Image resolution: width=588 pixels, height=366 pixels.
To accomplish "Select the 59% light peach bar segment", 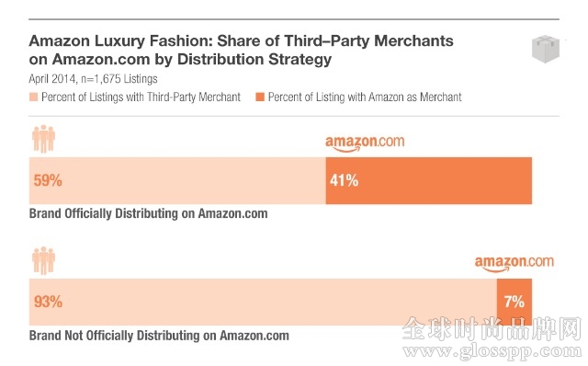I will (177, 180).
